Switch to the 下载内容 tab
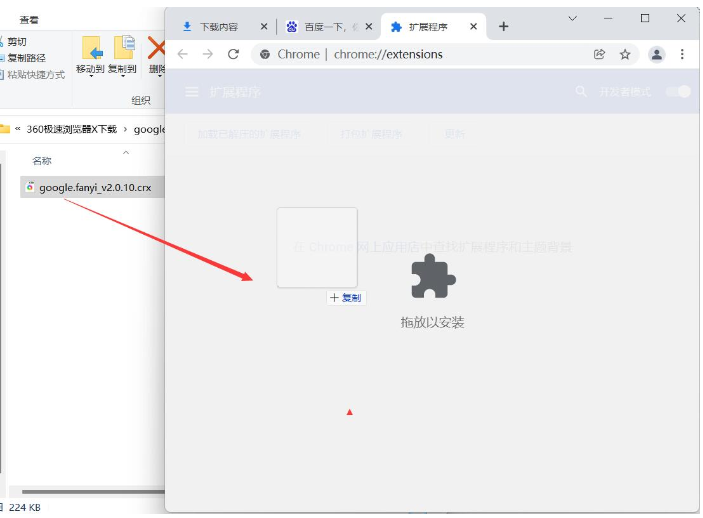Image resolution: width=703 pixels, height=518 pixels. tap(219, 27)
